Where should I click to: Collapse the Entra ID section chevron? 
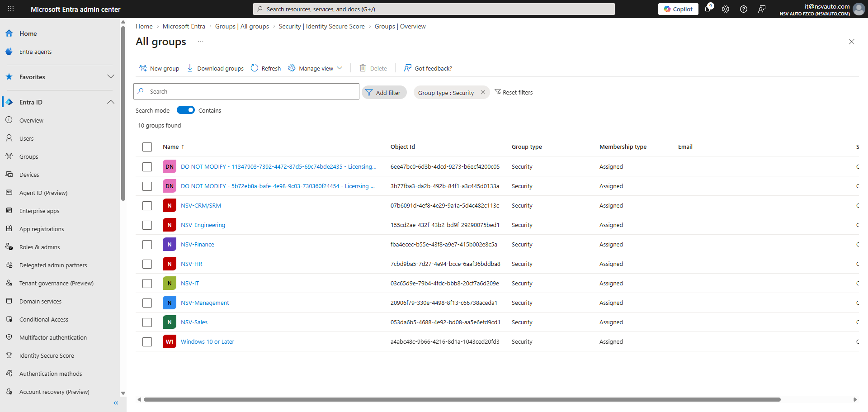[111, 102]
